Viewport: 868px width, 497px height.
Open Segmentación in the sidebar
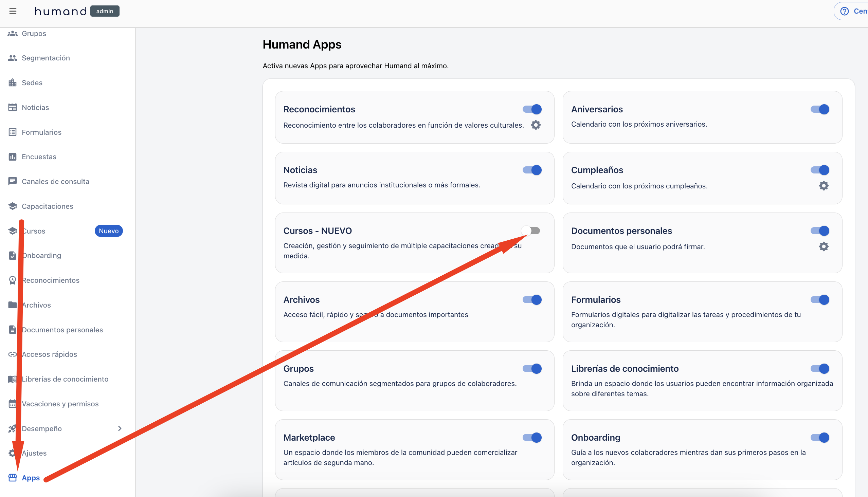46,58
